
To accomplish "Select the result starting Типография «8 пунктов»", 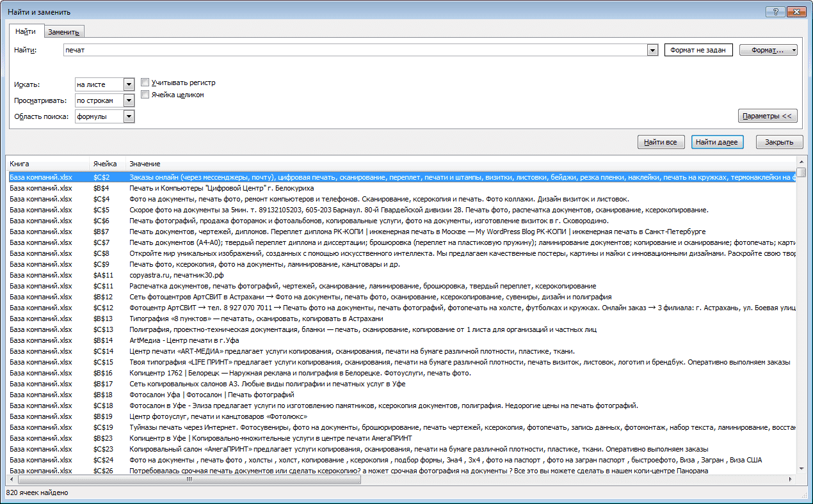I will pos(401,319).
